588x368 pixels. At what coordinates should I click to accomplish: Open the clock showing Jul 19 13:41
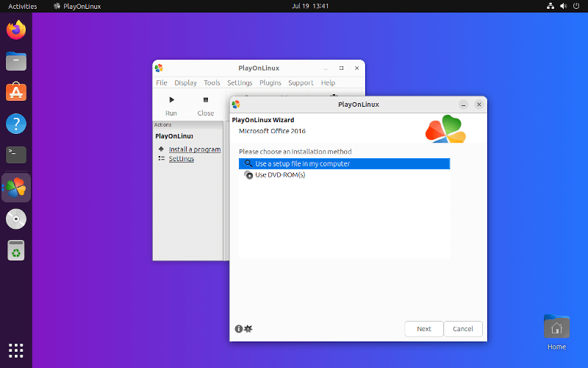(310, 6)
